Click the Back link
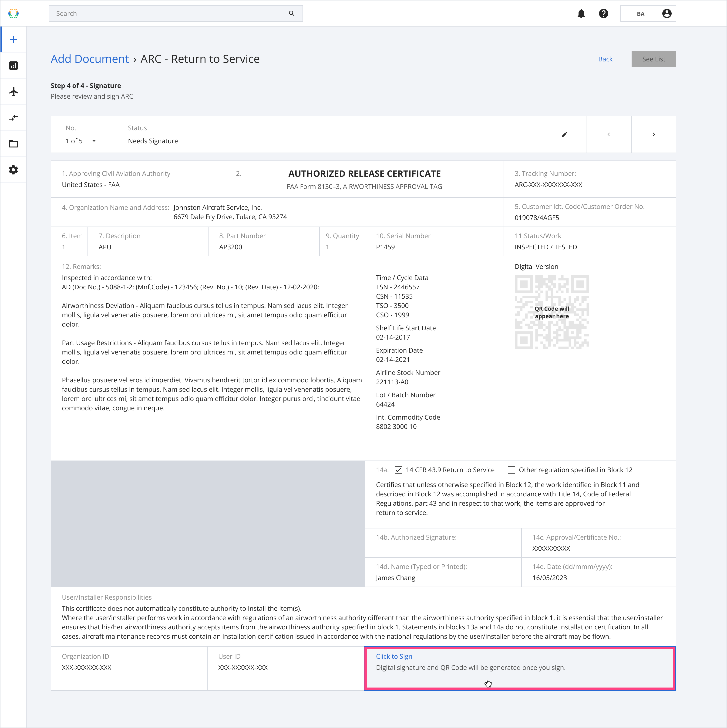The image size is (727, 728). (x=605, y=59)
